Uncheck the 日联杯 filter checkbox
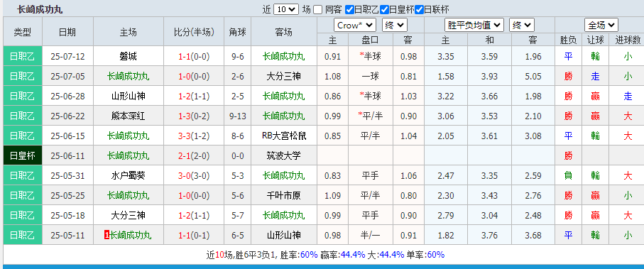This screenshot has height=269, width=644. point(420,9)
